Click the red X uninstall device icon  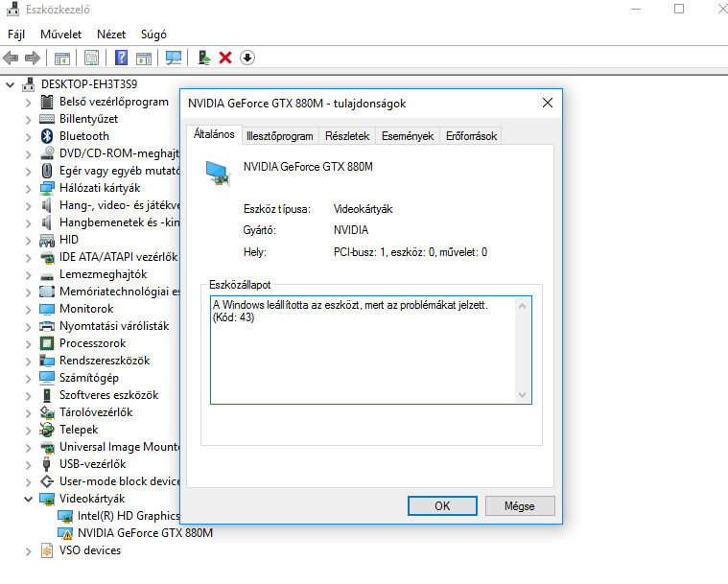(x=225, y=58)
